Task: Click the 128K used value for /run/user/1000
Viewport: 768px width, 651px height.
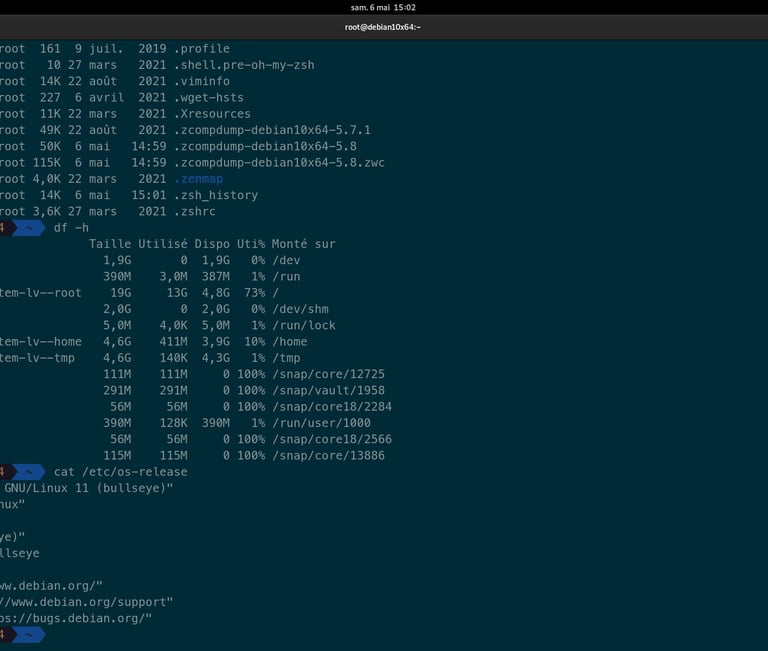Action: (173, 423)
